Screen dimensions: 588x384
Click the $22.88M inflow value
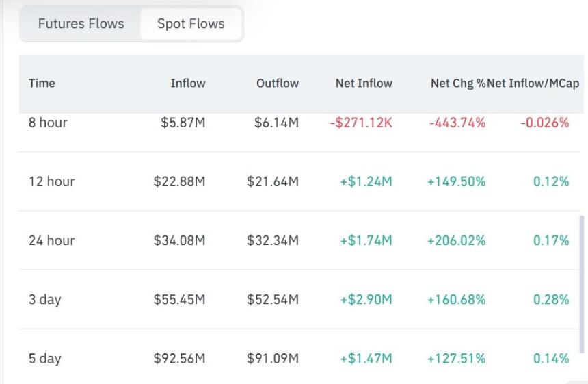click(179, 181)
